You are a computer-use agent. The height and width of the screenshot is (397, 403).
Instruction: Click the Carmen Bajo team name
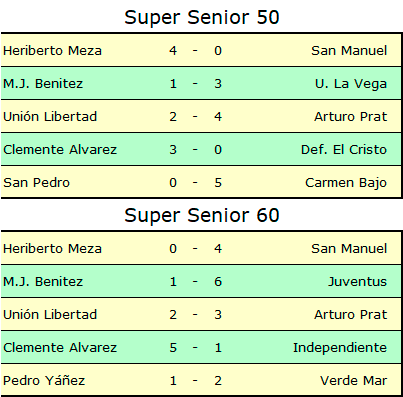346,183
